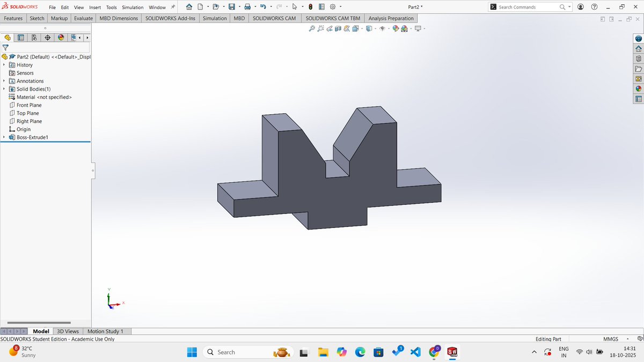Switch to the Sketch tab
The image size is (644, 362).
(37, 18)
